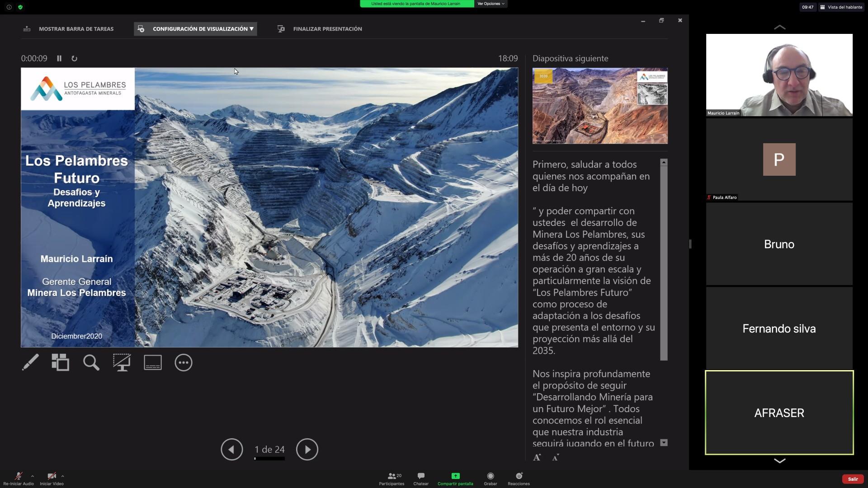Select Mauricio Larraín video tile
868x488 pixels.
(779, 75)
